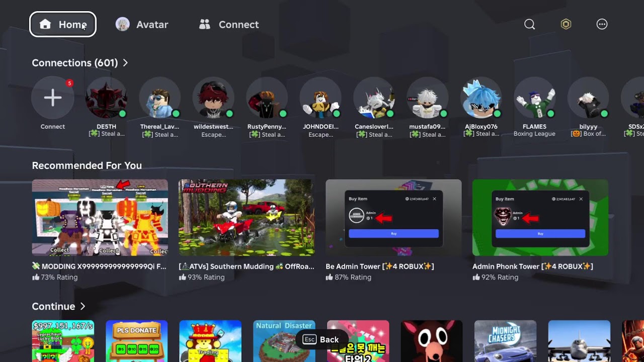Open the Trading bear game tile
Image resolution: width=644 pixels, height=362 pixels.
210,341
